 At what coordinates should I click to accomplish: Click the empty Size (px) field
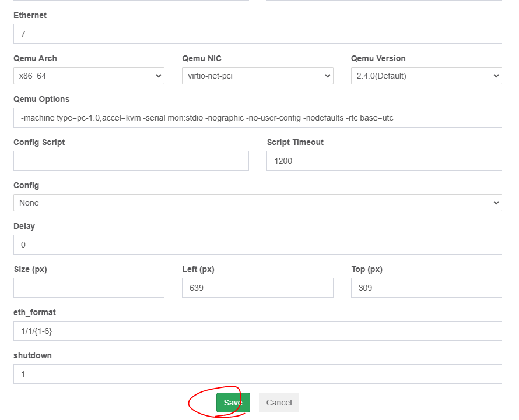pyautogui.click(x=89, y=288)
